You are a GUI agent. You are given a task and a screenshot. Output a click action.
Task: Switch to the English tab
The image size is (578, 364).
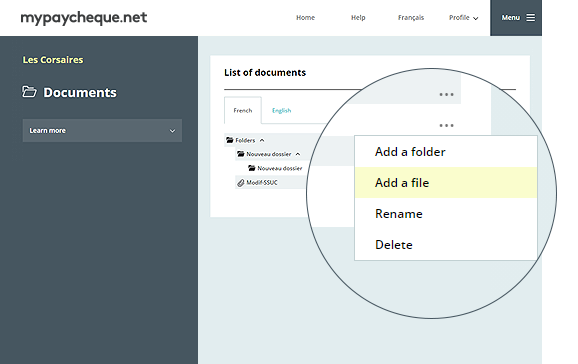[281, 111]
